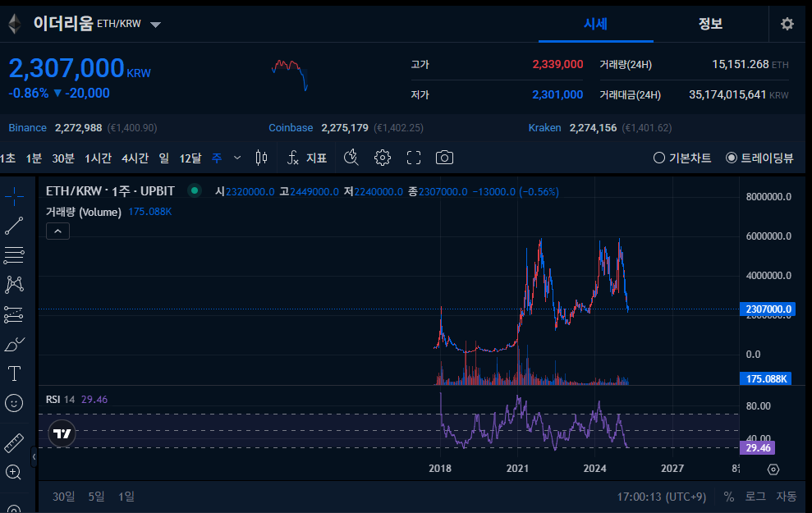
Task: Collapse the drawing toolbar side arrow
Action: pos(34,456)
